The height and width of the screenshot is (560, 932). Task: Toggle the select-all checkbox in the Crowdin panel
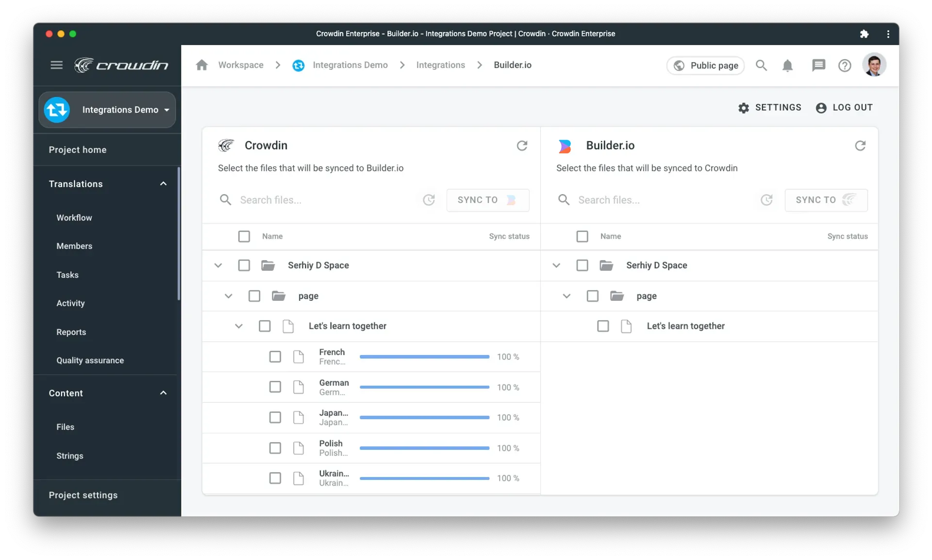pyautogui.click(x=244, y=236)
